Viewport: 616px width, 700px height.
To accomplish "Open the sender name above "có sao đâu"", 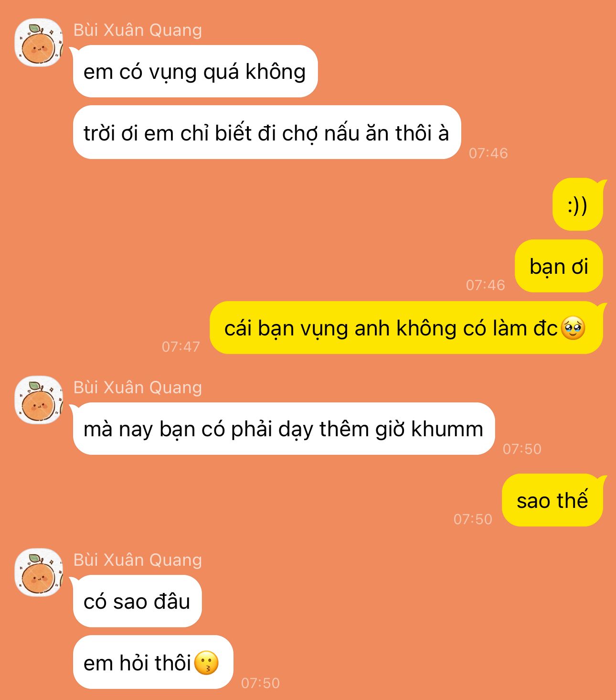I will point(138,560).
